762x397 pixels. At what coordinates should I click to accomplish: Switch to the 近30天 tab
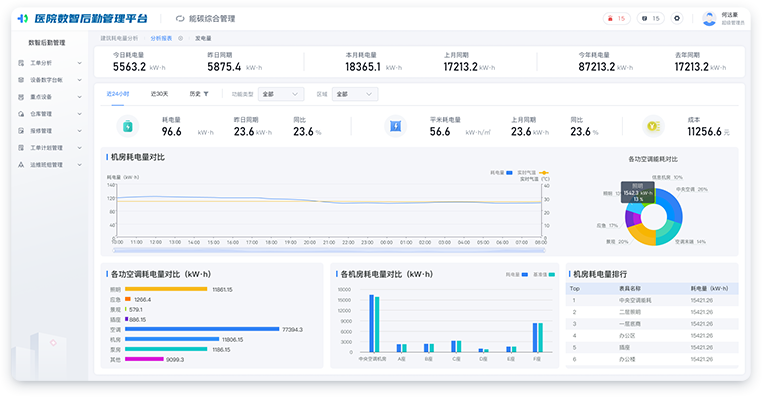(x=159, y=94)
